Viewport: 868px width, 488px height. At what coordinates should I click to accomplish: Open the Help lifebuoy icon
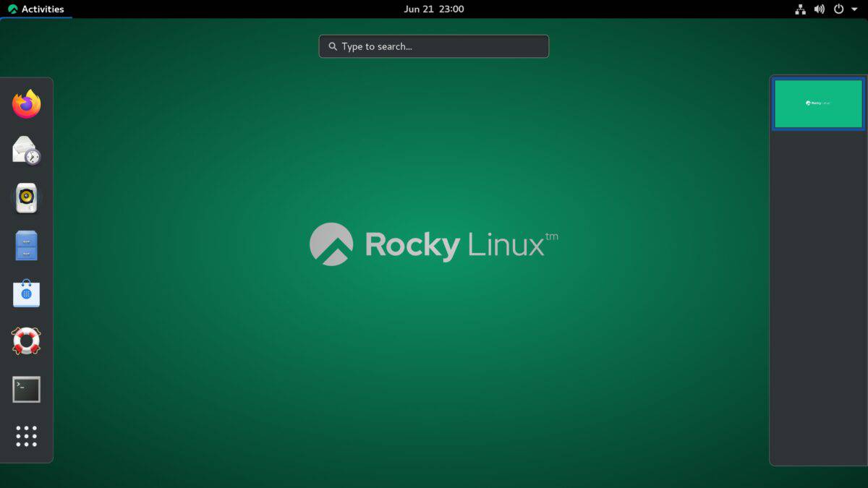pyautogui.click(x=27, y=341)
